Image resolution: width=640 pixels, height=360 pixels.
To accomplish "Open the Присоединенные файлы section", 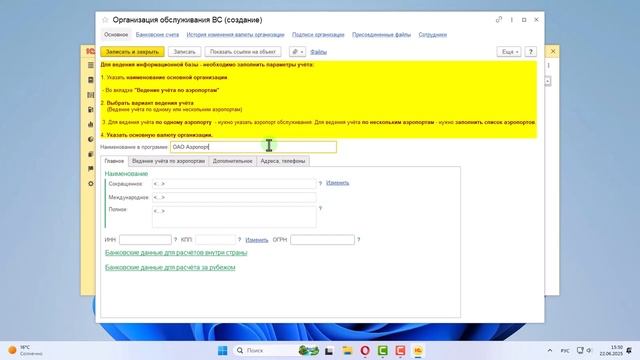I will pos(381,35).
